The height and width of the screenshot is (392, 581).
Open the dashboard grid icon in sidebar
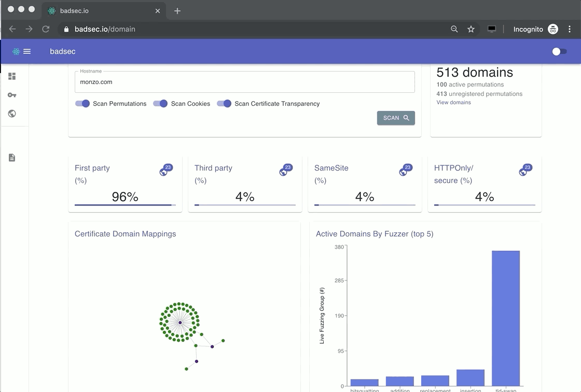click(x=12, y=76)
